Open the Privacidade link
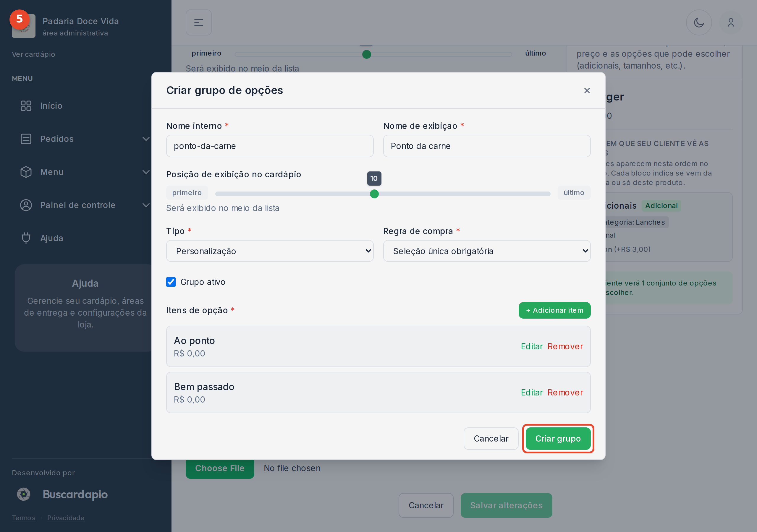This screenshot has height=532, width=757. [x=66, y=518]
